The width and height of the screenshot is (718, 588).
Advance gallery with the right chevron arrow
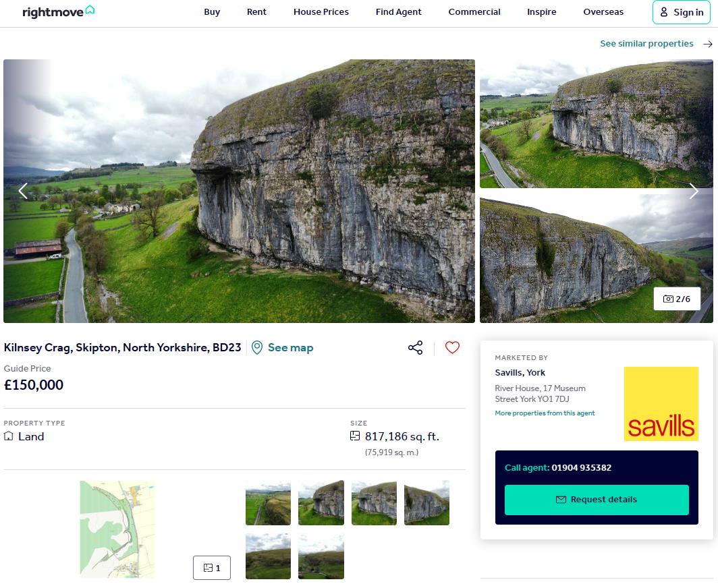pos(694,191)
